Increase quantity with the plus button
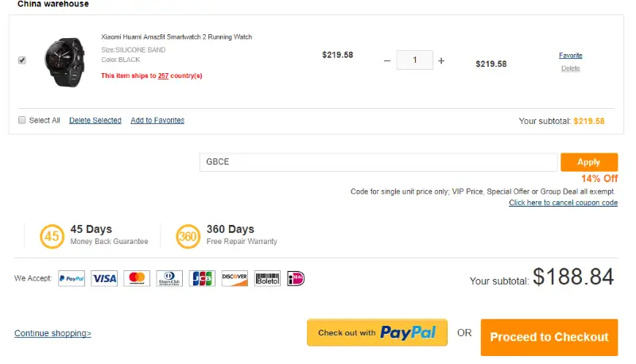Image resolution: width=636 pixels, height=364 pixels. tap(441, 60)
